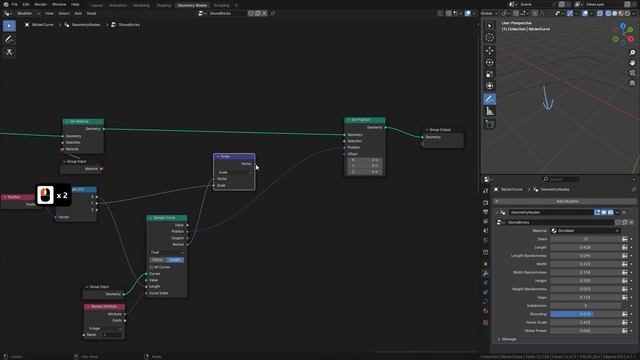The width and height of the screenshot is (640, 360).
Task: Click the Rounding slider in modifier panel
Action: coord(585,314)
